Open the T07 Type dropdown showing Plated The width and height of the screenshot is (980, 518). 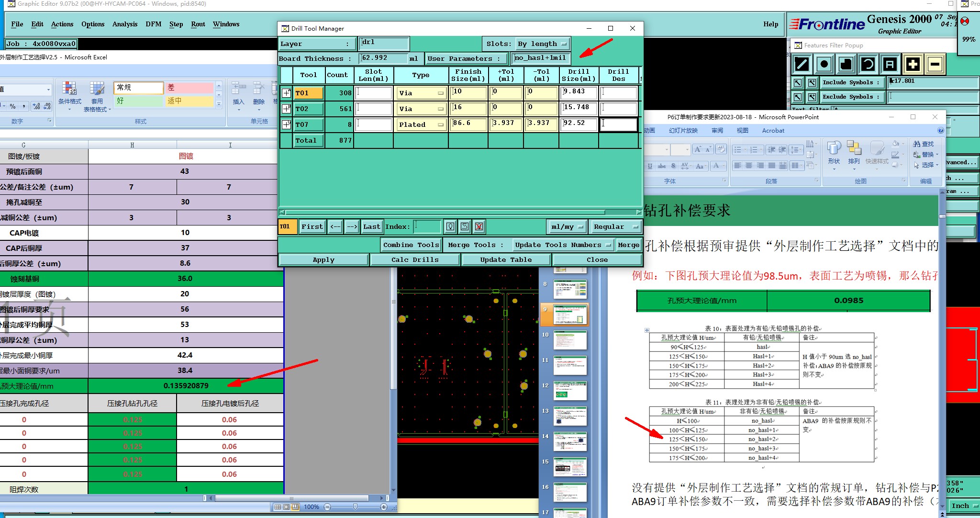(421, 124)
